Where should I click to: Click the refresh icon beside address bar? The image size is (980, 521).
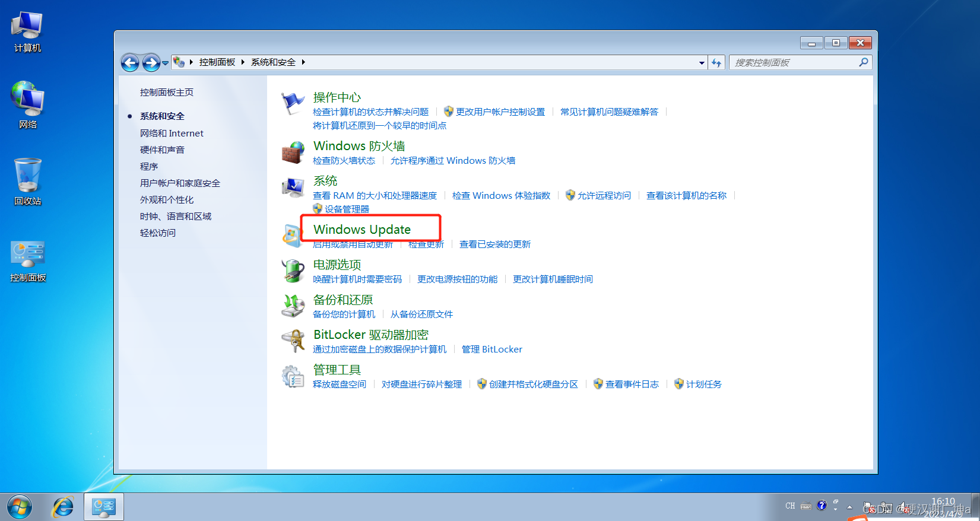(x=716, y=62)
